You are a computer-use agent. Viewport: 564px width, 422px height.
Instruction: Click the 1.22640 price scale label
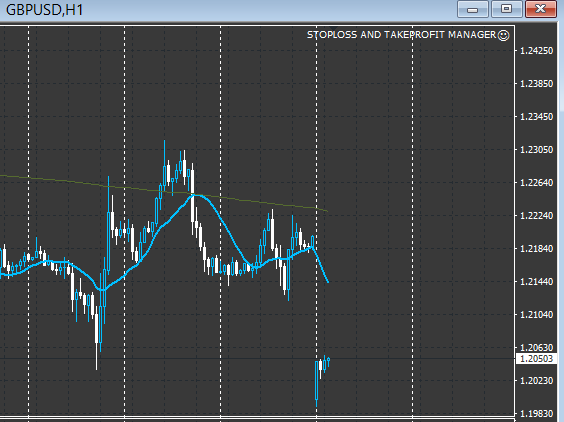[x=536, y=183]
